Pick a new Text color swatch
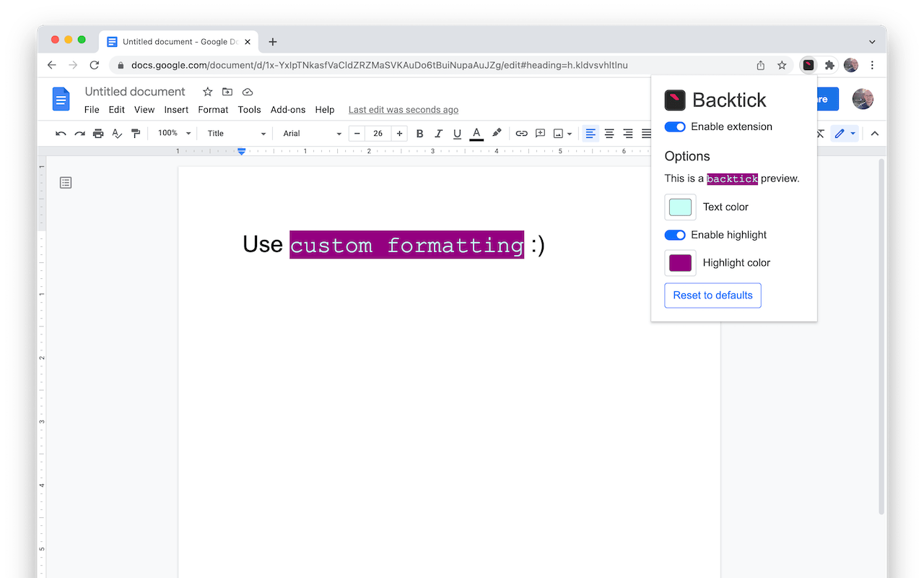 [680, 207]
